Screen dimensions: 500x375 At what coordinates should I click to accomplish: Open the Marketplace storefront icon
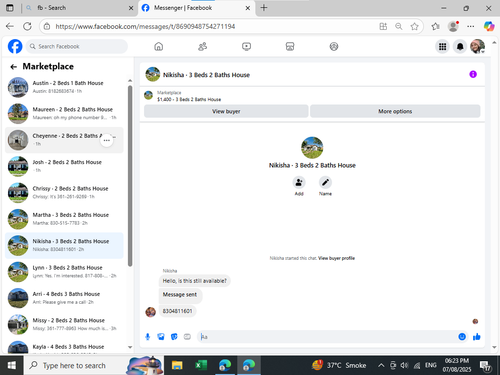pyautogui.click(x=290, y=46)
